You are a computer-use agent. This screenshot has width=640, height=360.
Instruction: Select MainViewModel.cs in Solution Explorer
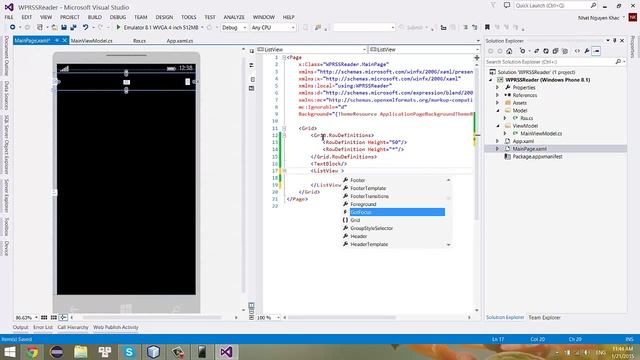point(541,133)
